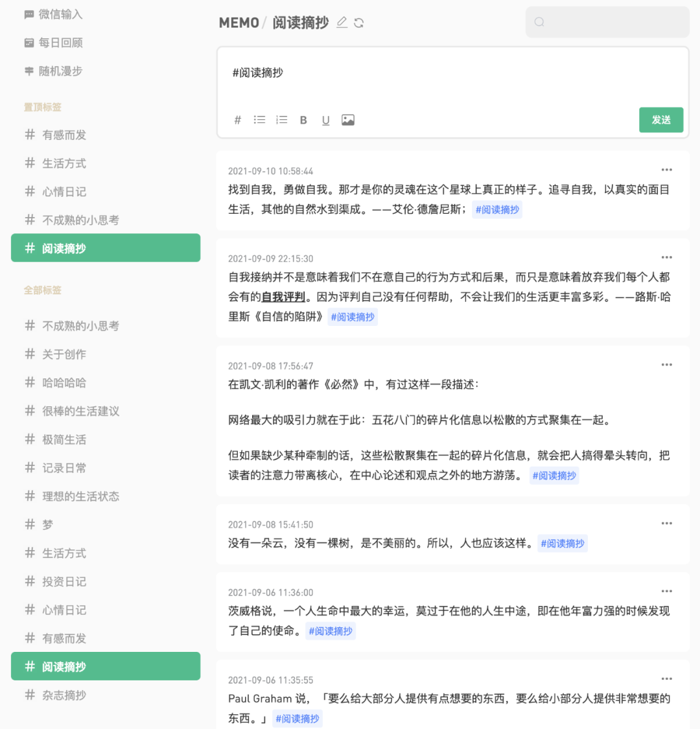700x729 pixels.
Task: Click the pencil edit icon beside the 阅读摘抄 title
Action: click(x=342, y=22)
